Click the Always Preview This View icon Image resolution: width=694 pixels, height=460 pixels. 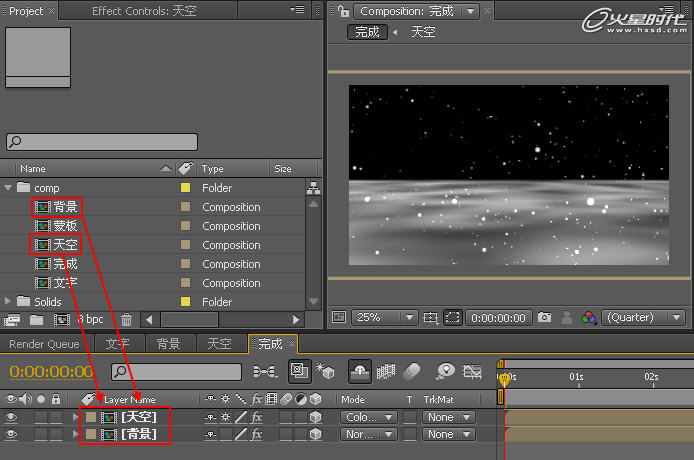(339, 317)
